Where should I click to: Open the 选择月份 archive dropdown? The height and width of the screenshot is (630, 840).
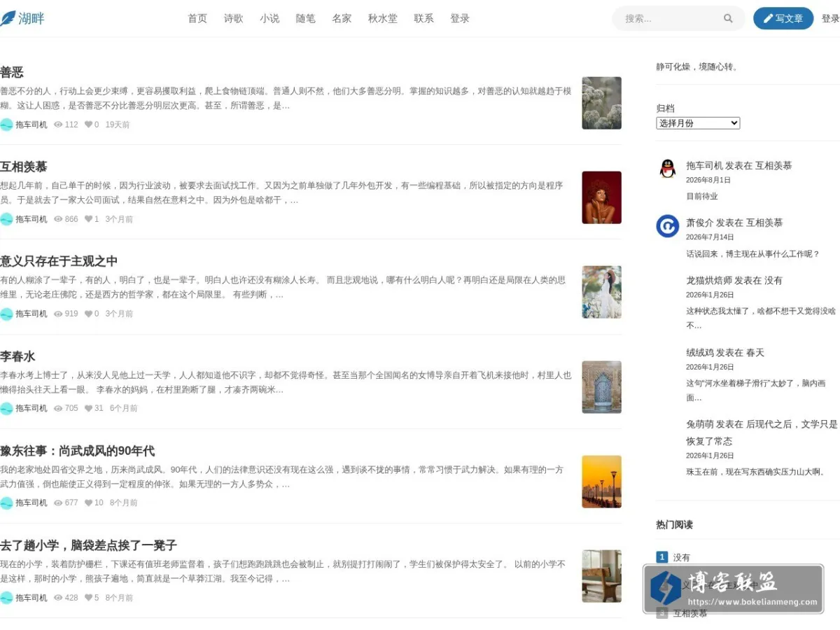click(x=698, y=123)
